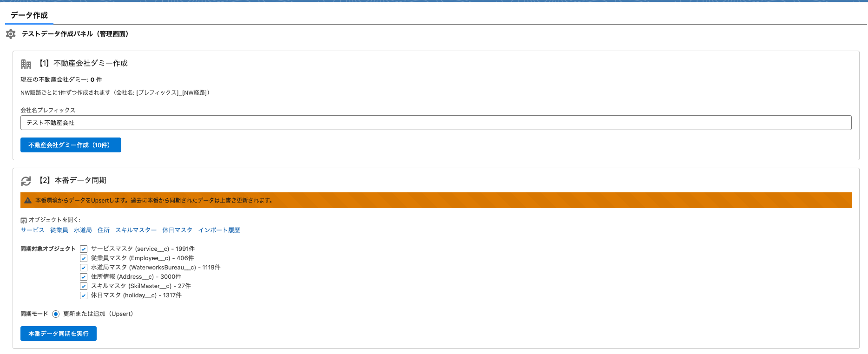Viewport: 868px width, 354px height.
Task: Click the 本番データ同期を実行 button
Action: (x=59, y=334)
